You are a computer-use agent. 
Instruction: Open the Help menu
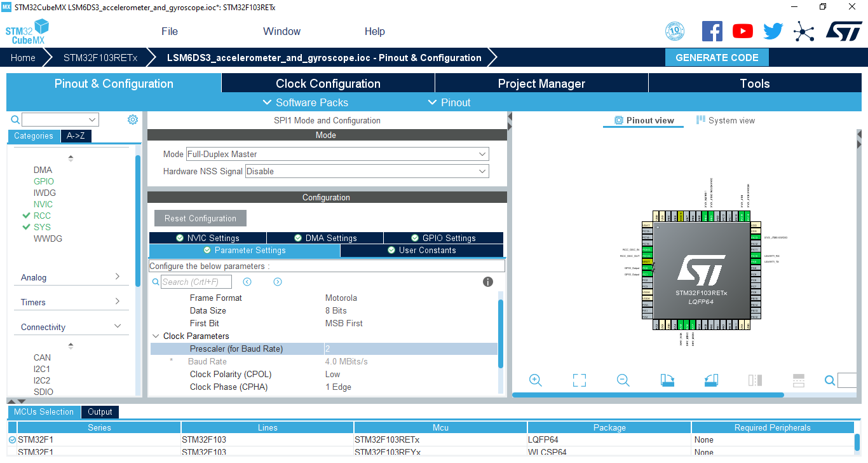tap(374, 31)
